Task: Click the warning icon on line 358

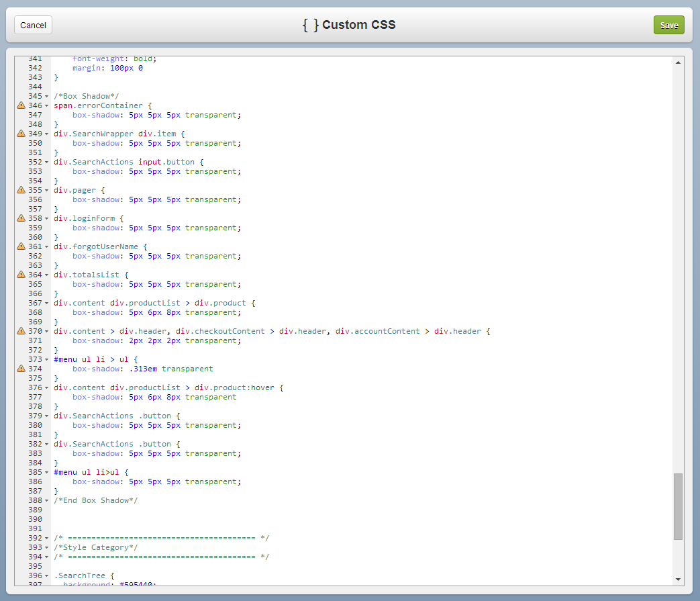Action: point(21,218)
